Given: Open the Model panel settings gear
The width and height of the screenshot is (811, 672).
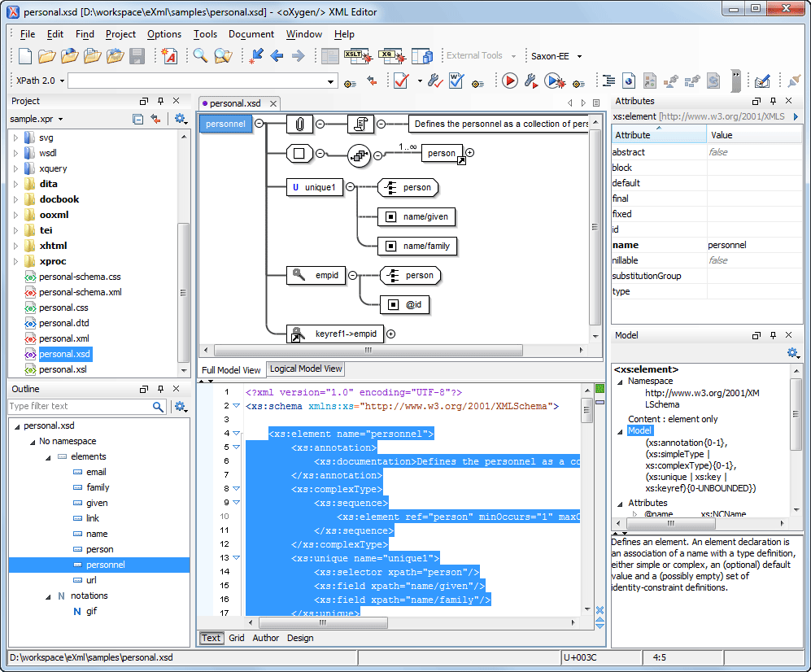Looking at the screenshot, I should (792, 353).
